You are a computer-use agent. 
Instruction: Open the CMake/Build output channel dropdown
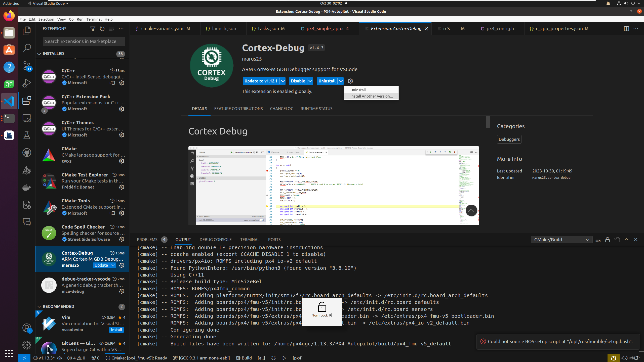tap(561, 240)
